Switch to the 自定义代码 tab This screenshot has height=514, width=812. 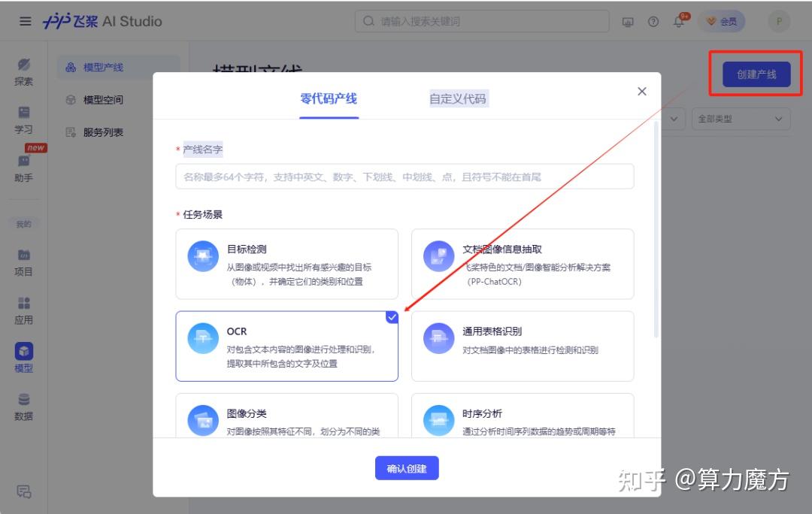tap(458, 98)
